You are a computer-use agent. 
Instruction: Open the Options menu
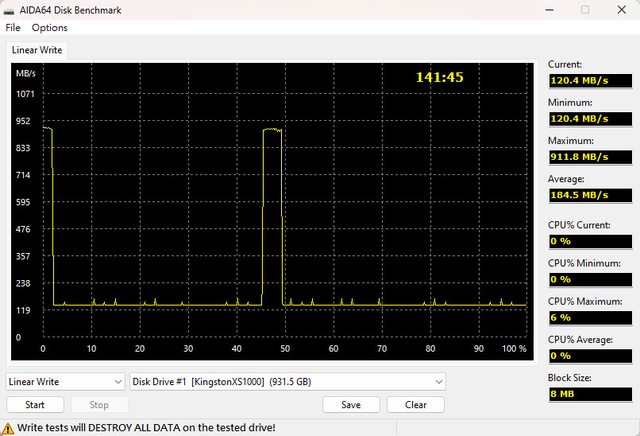click(x=49, y=28)
